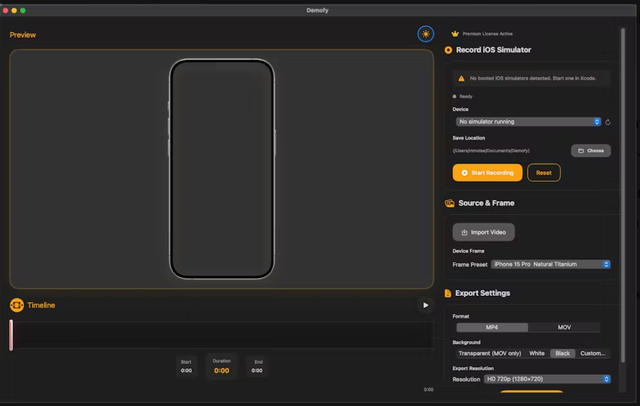Pick the Custom... background color option
Viewport: 640px width, 406px height.
coord(592,353)
